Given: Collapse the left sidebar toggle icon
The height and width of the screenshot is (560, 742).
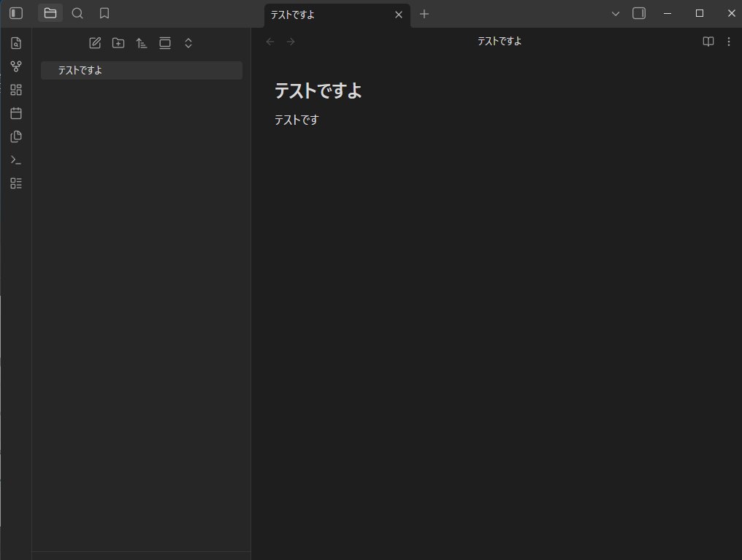Looking at the screenshot, I should tap(16, 13).
